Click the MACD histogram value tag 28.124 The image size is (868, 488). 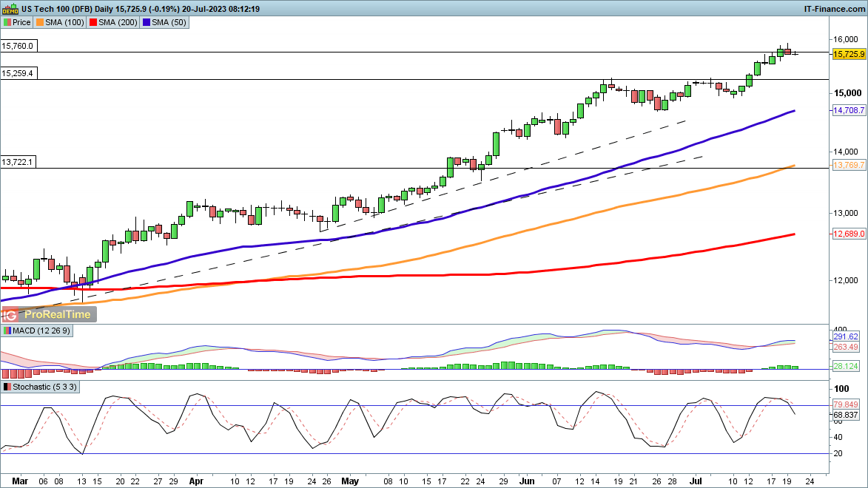tap(846, 366)
